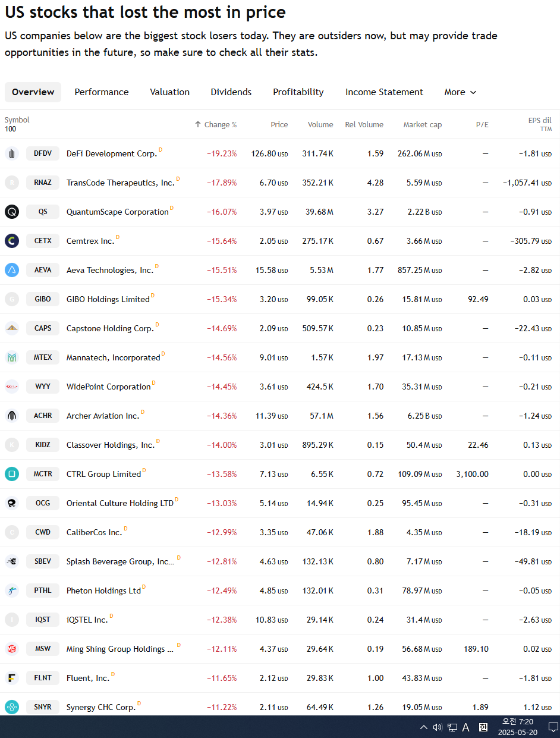Open the MCTR ticker link
560x738 pixels.
[x=43, y=474]
